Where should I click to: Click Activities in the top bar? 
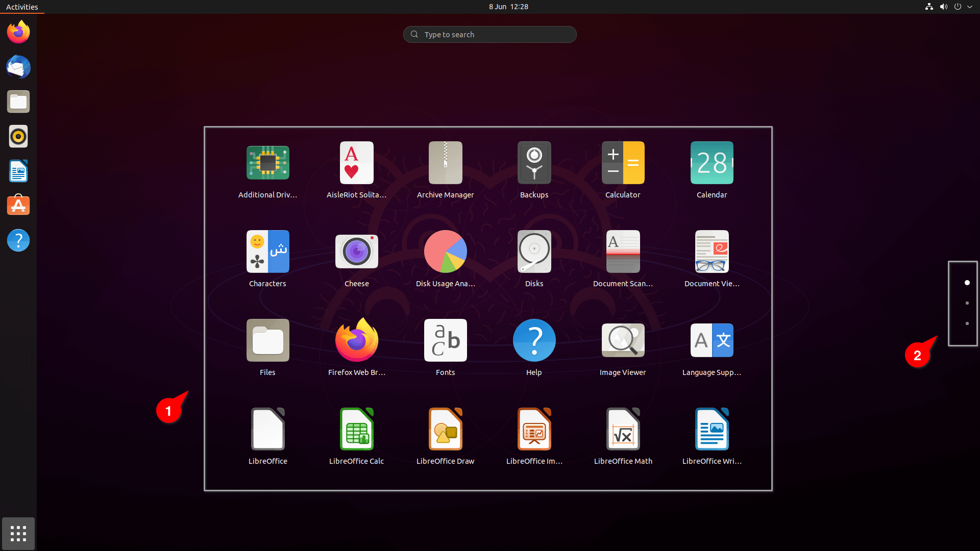click(x=22, y=7)
